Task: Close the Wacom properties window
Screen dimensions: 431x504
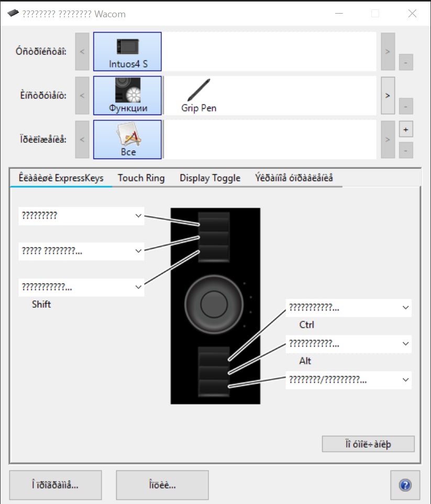Action: tap(412, 14)
